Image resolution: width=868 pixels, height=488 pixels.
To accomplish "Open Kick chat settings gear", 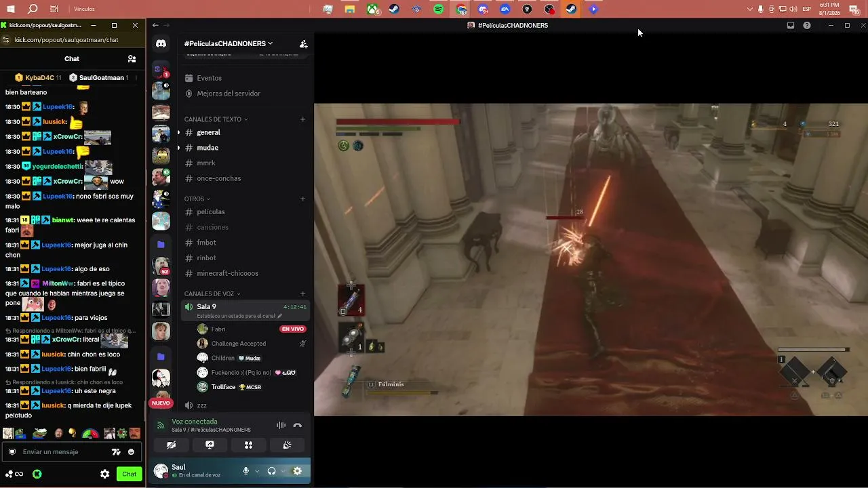I will pos(104,474).
